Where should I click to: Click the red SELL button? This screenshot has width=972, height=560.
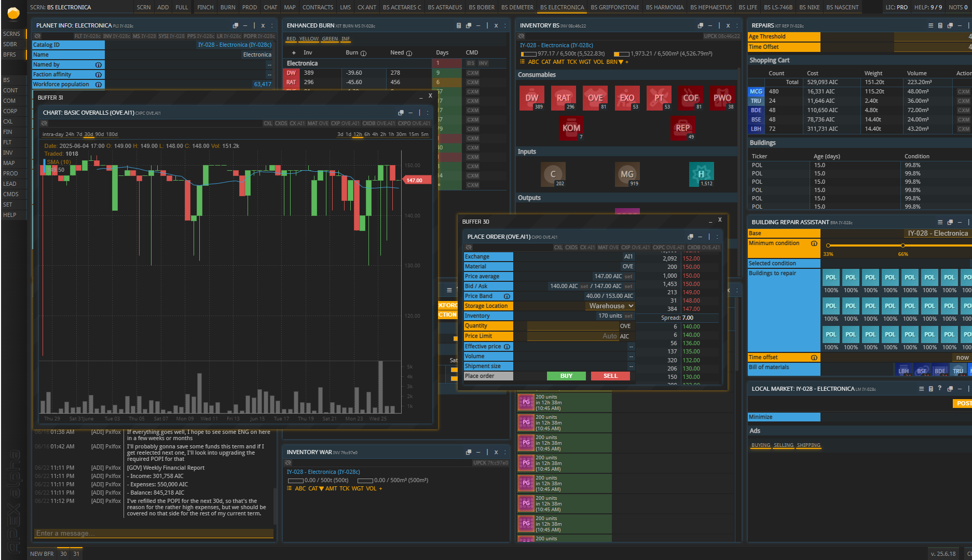[x=610, y=376]
